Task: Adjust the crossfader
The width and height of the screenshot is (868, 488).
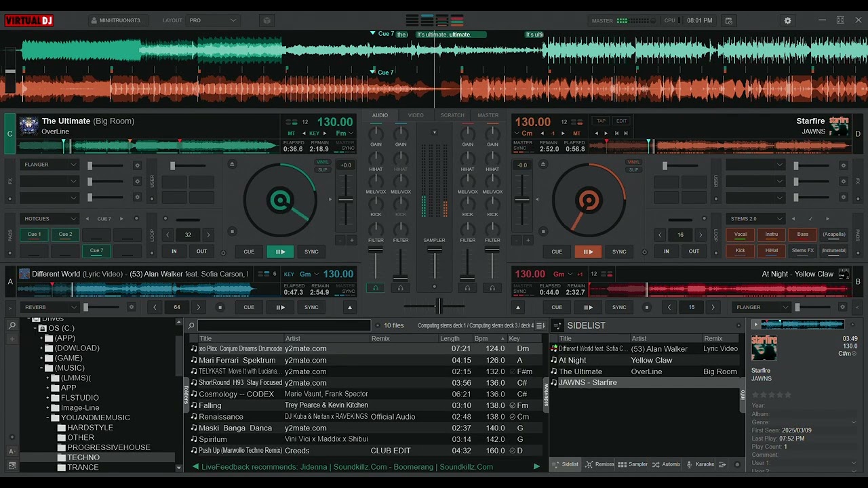Action: point(439,306)
